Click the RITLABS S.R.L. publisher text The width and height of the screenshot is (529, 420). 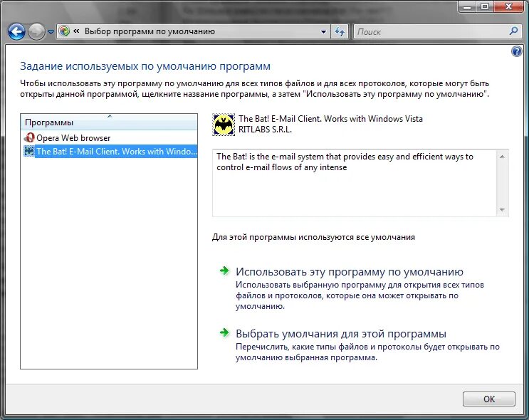point(265,130)
